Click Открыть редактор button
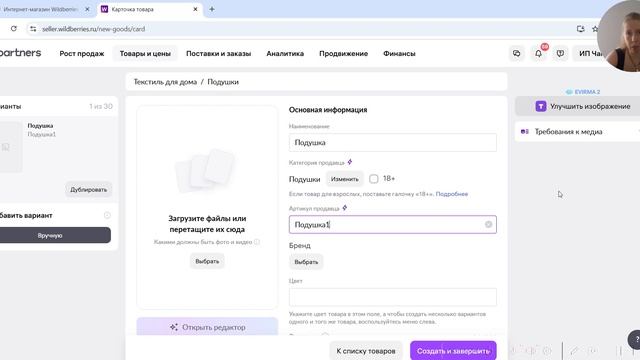This screenshot has width=640, height=360. [x=207, y=327]
